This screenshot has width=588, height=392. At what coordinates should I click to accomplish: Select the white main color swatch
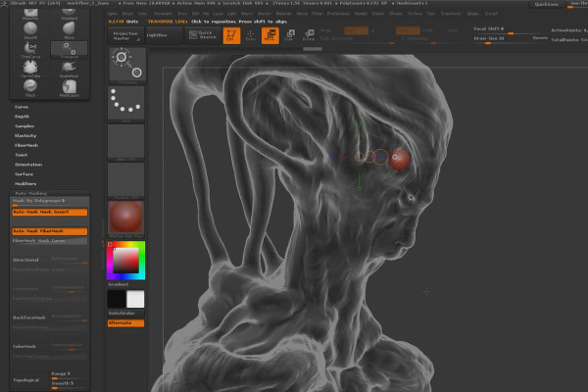(x=135, y=299)
